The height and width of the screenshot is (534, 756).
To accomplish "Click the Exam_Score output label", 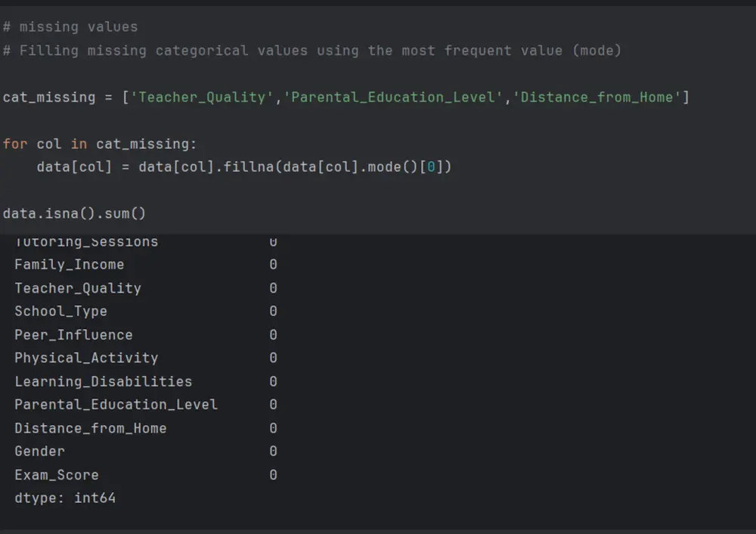I will (56, 475).
